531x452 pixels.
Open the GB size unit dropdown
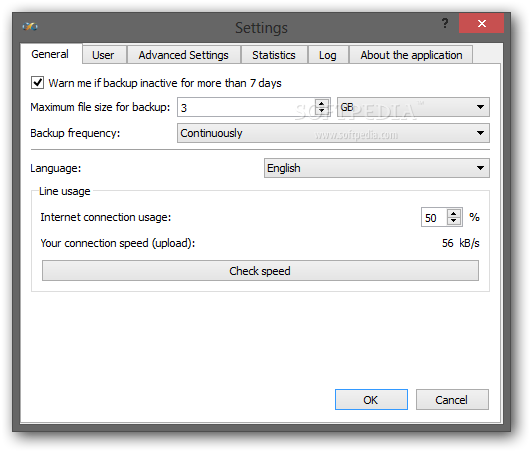(413, 107)
